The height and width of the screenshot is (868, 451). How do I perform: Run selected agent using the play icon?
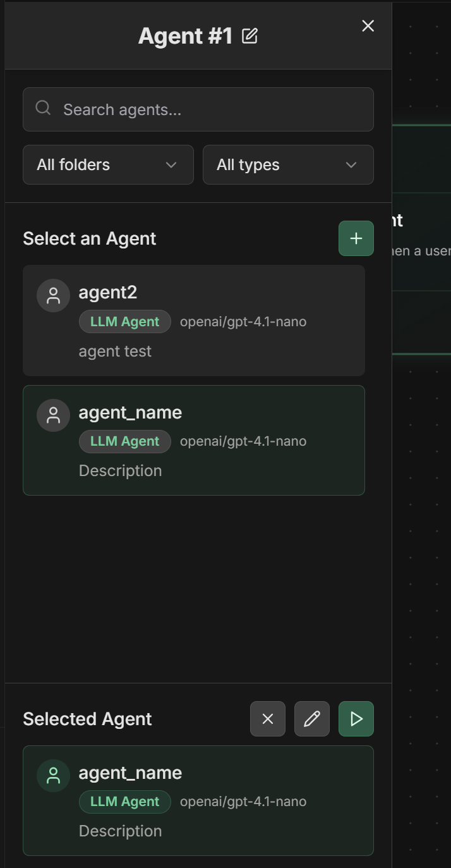tap(356, 719)
